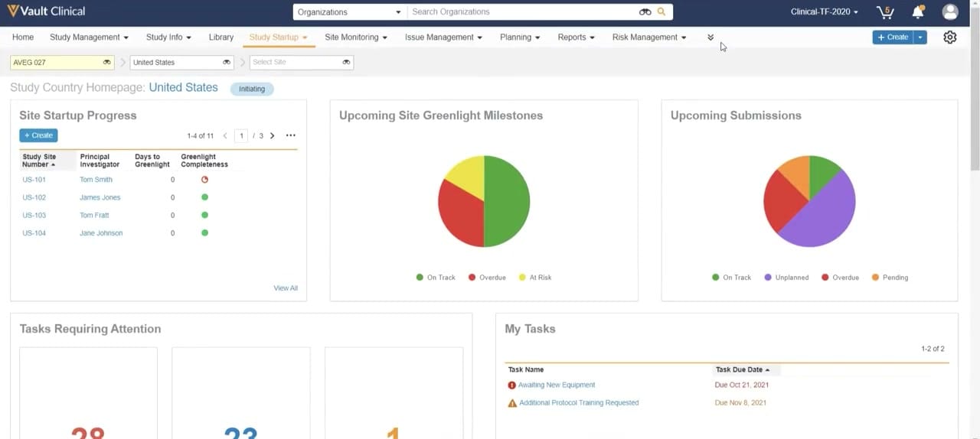980x439 pixels.
Task: Toggle Unplanned legend item
Action: [786, 278]
